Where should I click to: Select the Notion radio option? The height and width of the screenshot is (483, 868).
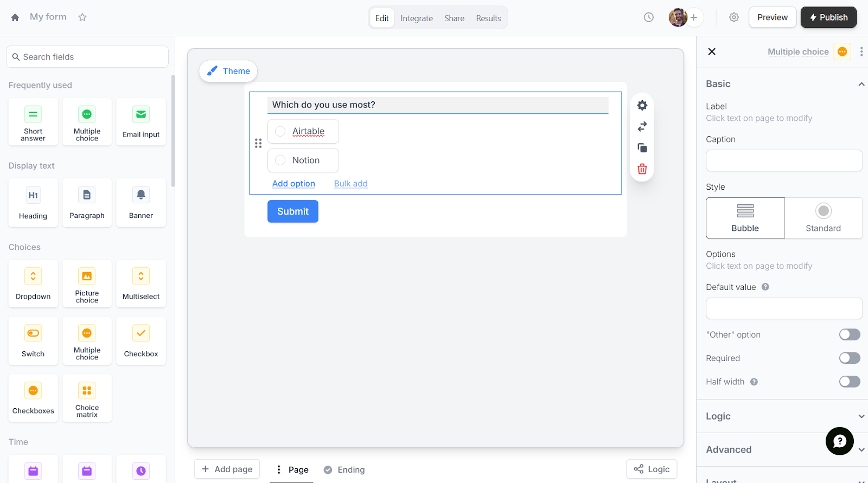[x=280, y=160]
